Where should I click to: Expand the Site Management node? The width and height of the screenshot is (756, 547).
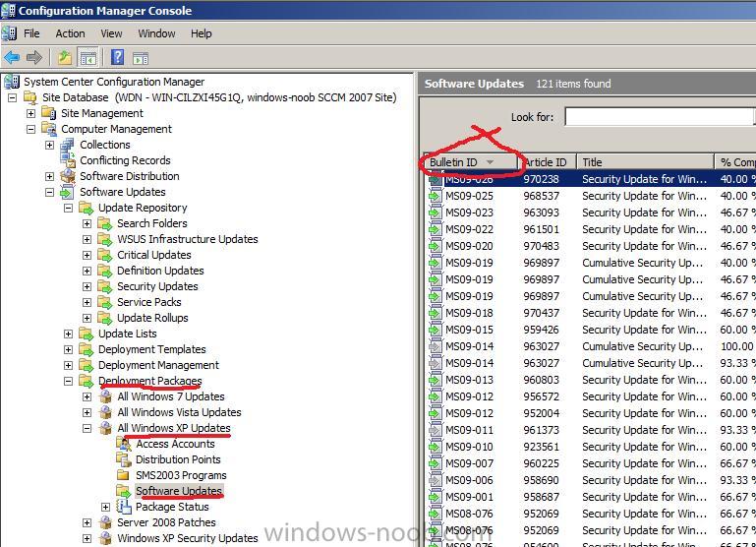30,113
